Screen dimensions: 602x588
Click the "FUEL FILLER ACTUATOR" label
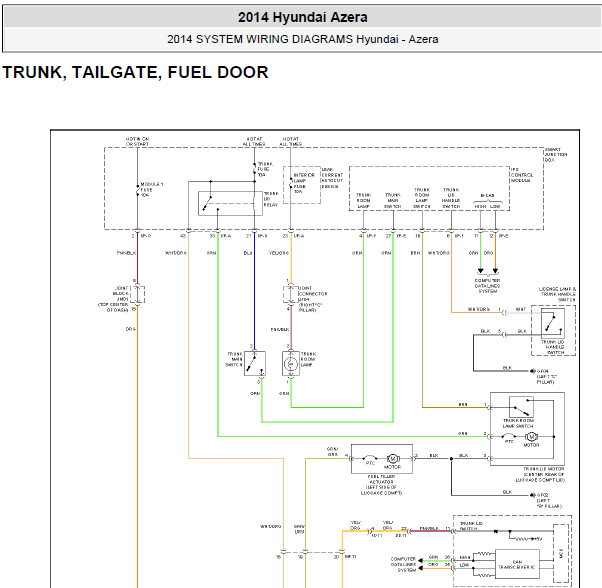click(x=381, y=479)
